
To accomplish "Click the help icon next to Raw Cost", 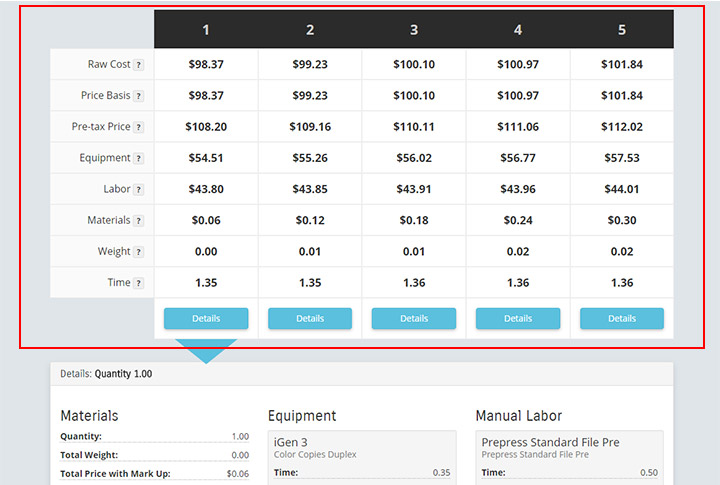I will (x=138, y=65).
